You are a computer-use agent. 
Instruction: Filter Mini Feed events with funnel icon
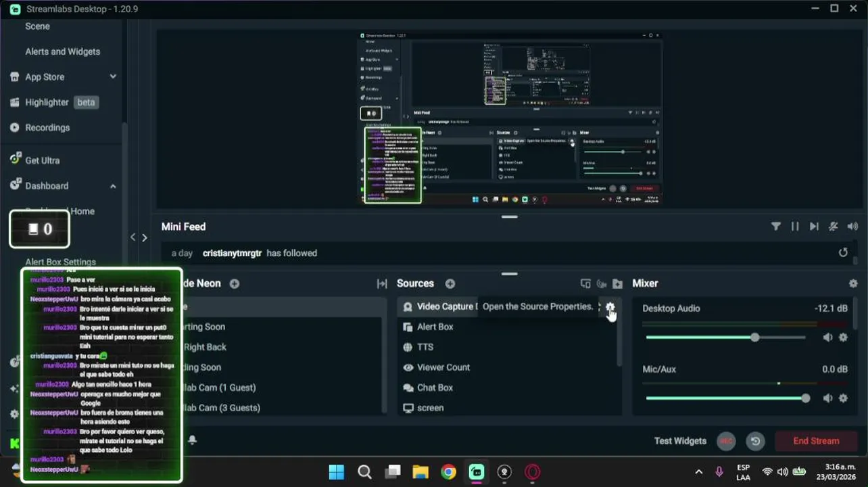pos(776,227)
